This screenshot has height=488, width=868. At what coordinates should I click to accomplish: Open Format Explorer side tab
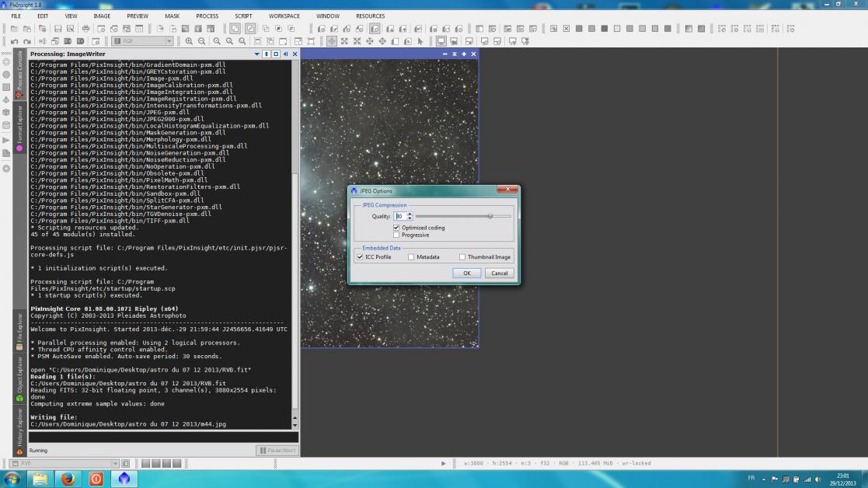(19, 128)
